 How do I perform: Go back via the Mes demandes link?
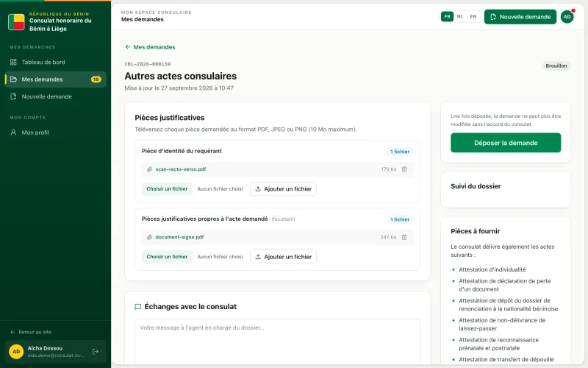(150, 47)
